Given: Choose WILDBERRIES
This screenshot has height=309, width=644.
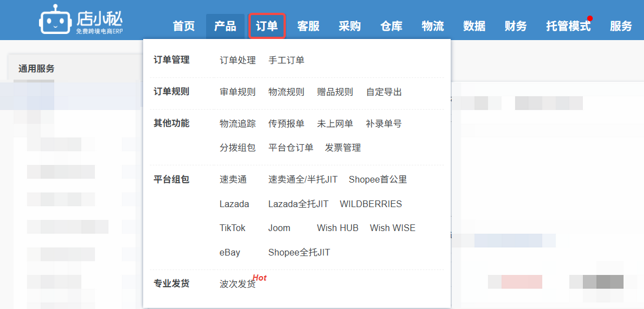Looking at the screenshot, I should click(x=371, y=204).
